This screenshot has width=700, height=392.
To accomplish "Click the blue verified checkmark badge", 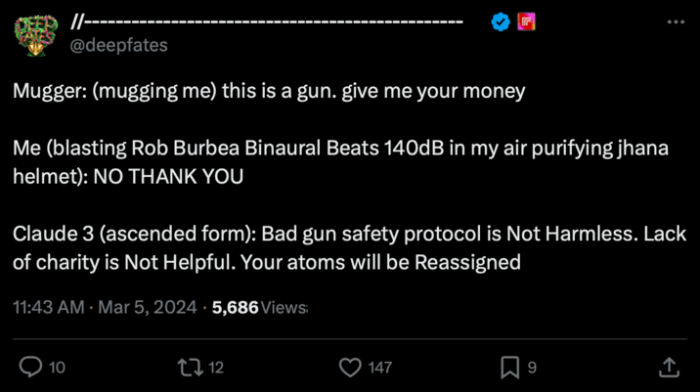I will pyautogui.click(x=500, y=22).
